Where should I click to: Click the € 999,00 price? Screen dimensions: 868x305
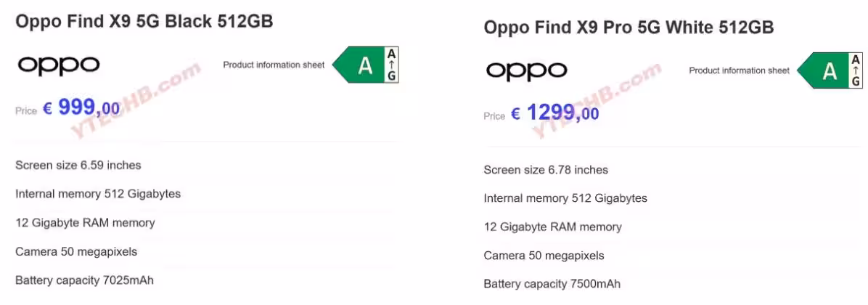(81, 108)
